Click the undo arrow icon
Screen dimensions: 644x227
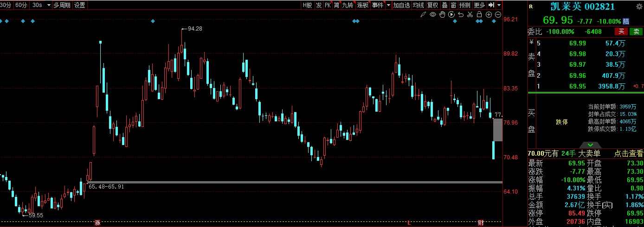point(461,15)
